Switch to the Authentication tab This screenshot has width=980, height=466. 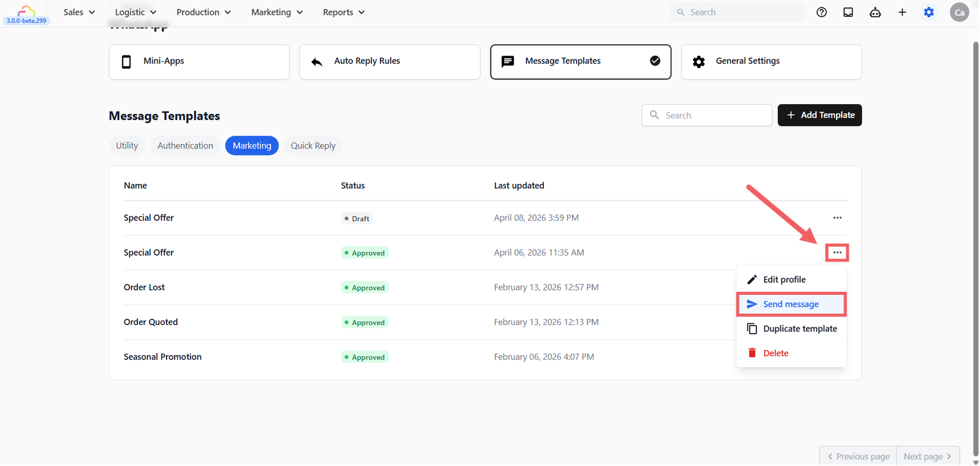tap(185, 145)
